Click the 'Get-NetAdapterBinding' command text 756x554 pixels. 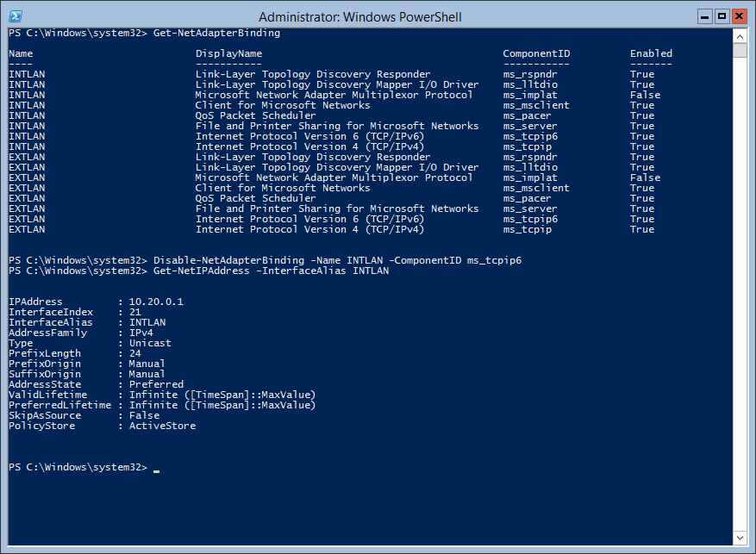pos(216,33)
